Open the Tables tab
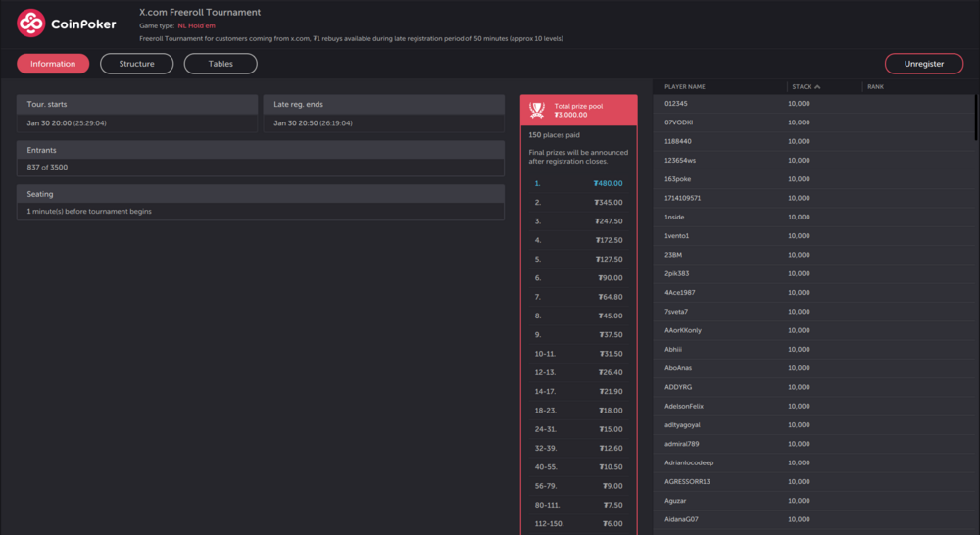 coord(220,64)
